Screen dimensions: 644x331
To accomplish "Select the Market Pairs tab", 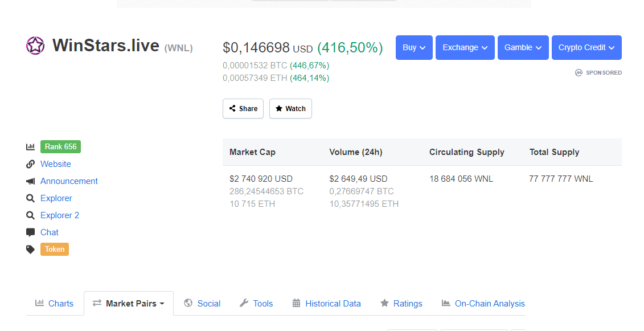I will (129, 304).
